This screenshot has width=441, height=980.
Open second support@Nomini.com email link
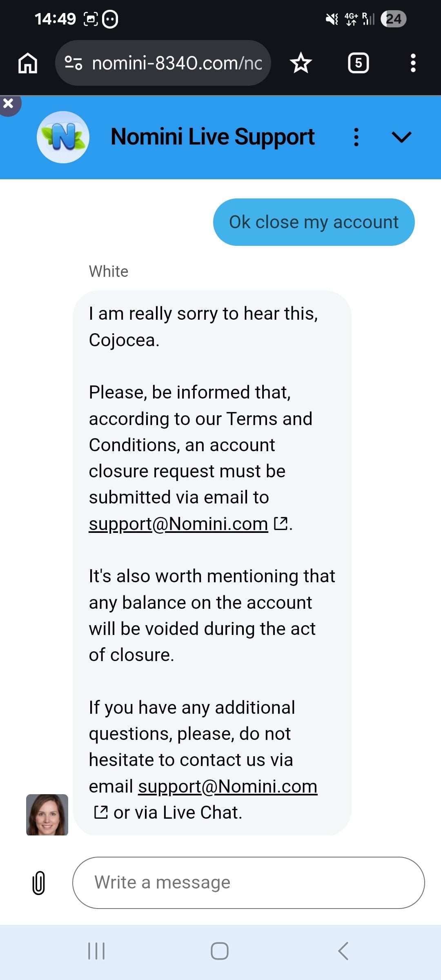click(x=227, y=786)
